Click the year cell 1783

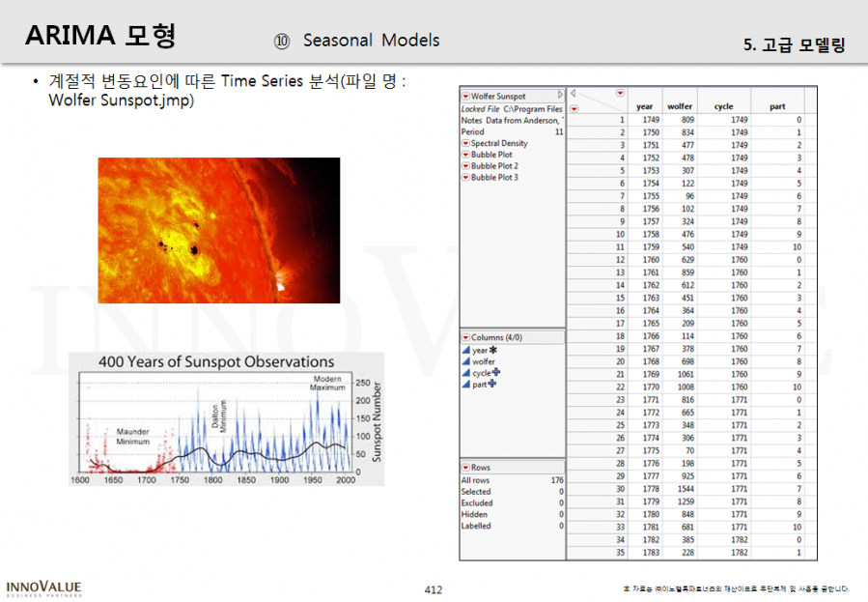click(651, 553)
